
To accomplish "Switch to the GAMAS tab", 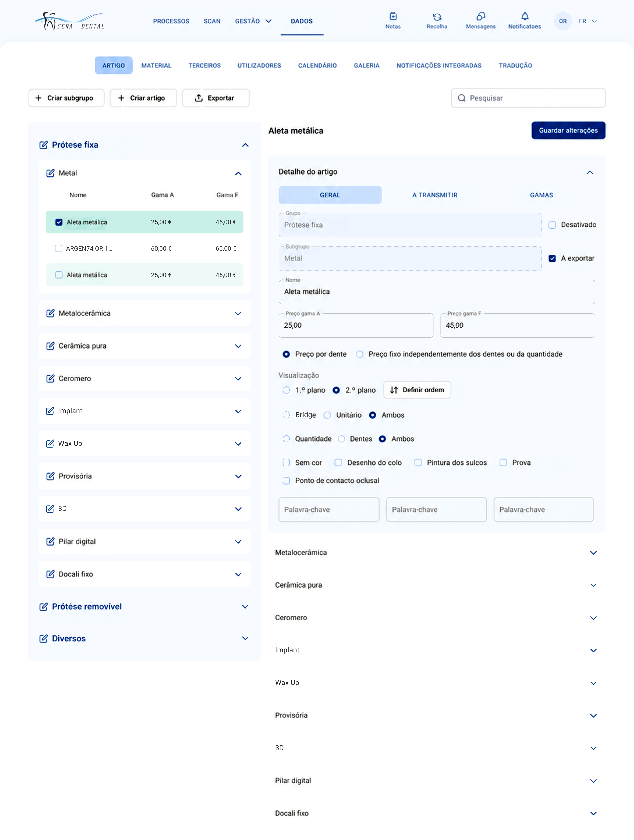I will point(541,195).
